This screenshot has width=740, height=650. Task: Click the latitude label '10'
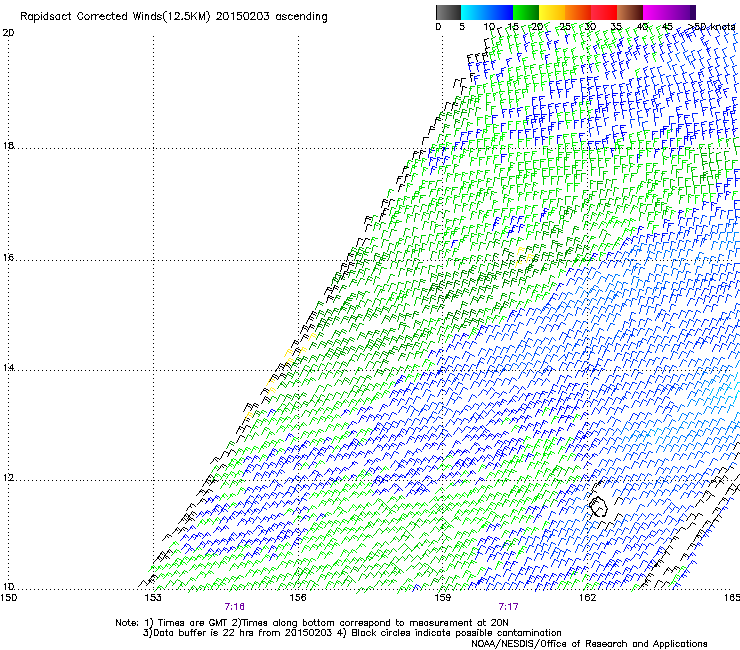8,586
